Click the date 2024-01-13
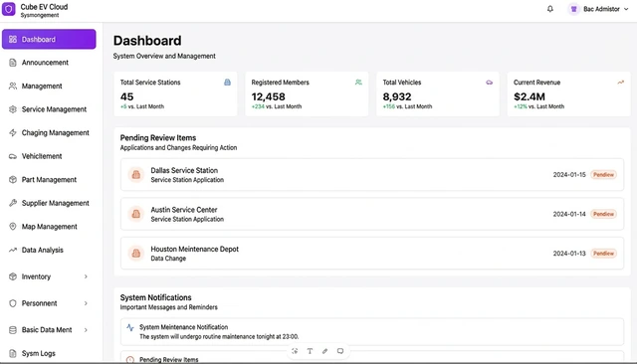 [x=569, y=254]
